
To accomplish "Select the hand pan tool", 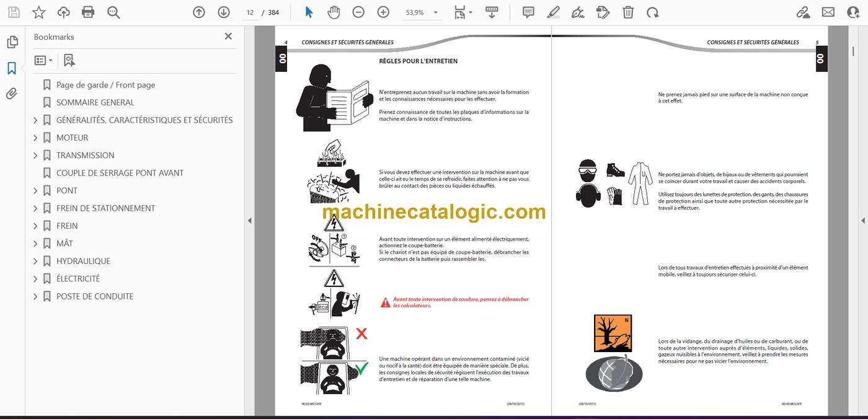I will point(334,12).
